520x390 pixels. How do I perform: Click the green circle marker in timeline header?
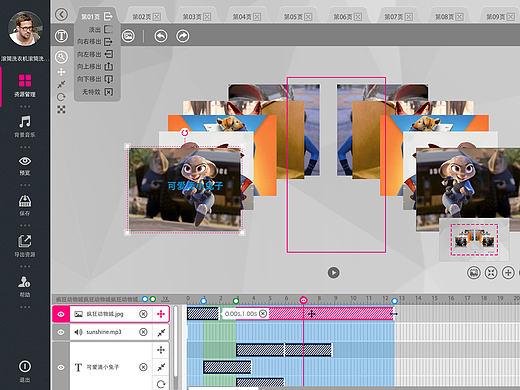tap(153, 299)
